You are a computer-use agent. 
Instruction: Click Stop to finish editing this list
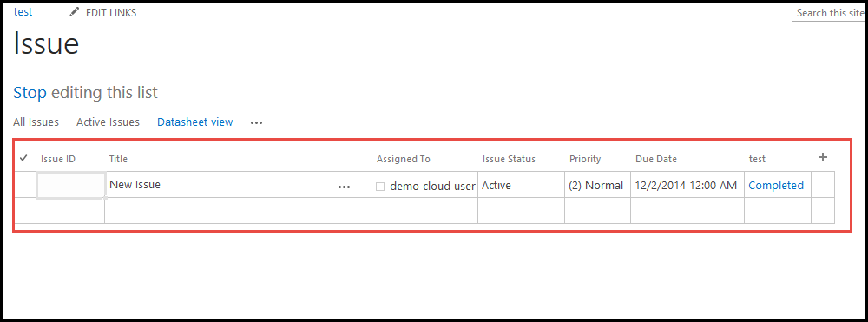coord(30,92)
